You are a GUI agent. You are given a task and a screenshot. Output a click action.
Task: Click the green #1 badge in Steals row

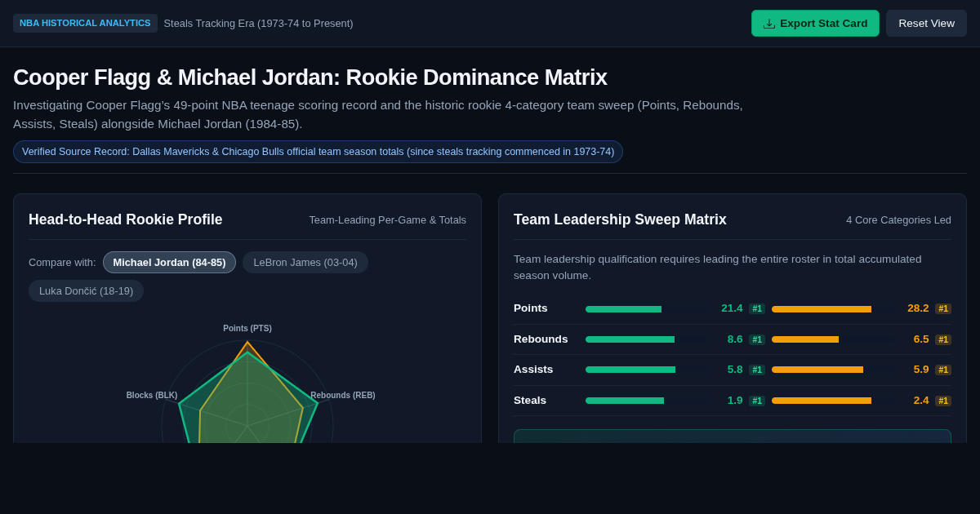(x=757, y=401)
